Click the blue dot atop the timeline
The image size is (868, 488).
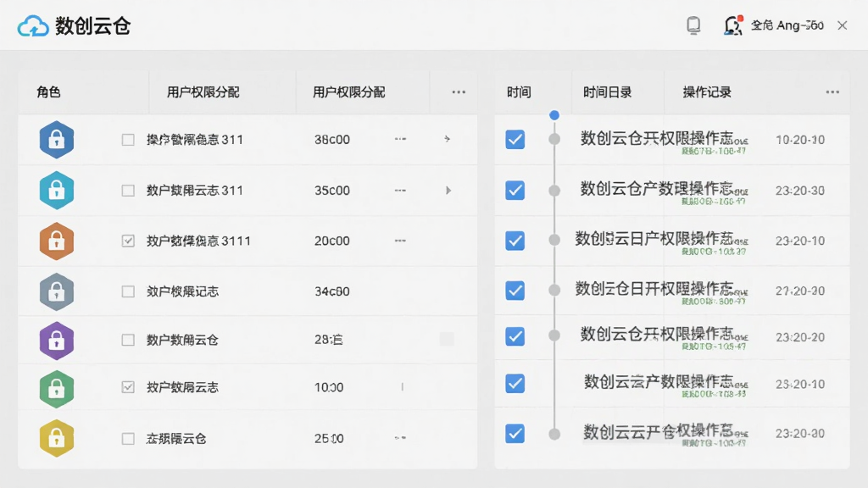554,115
